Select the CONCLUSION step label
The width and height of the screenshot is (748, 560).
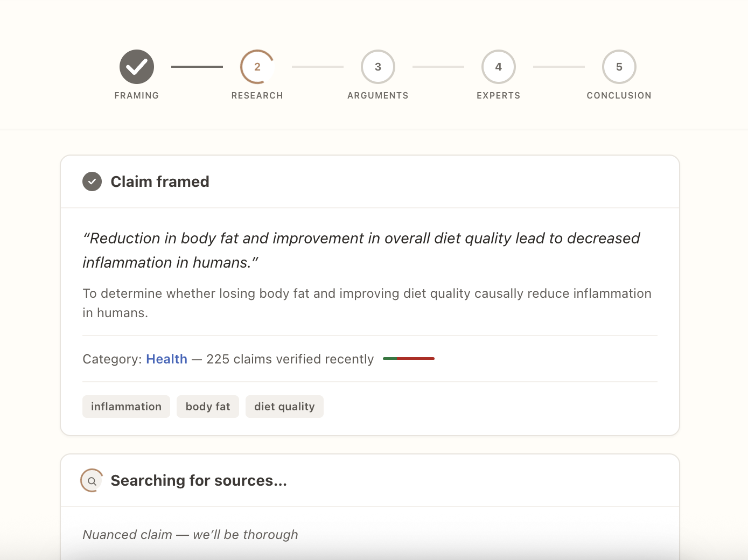619,95
